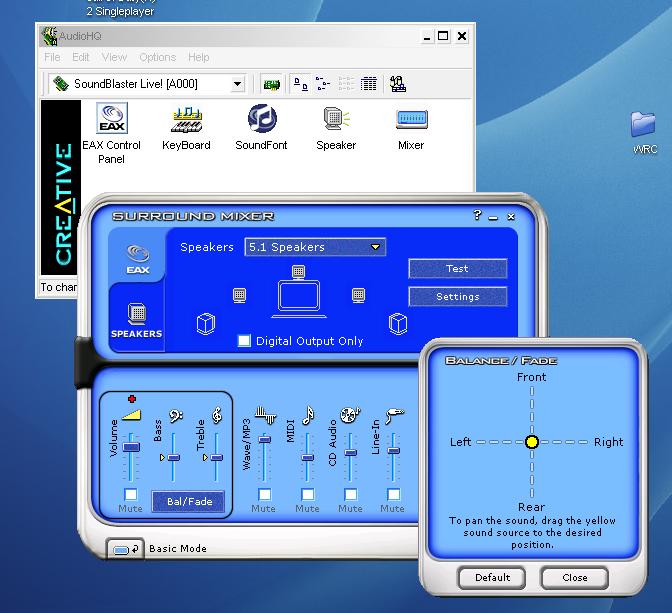The height and width of the screenshot is (613, 672).
Task: Click the MIDI level slider handle
Action: [308, 458]
